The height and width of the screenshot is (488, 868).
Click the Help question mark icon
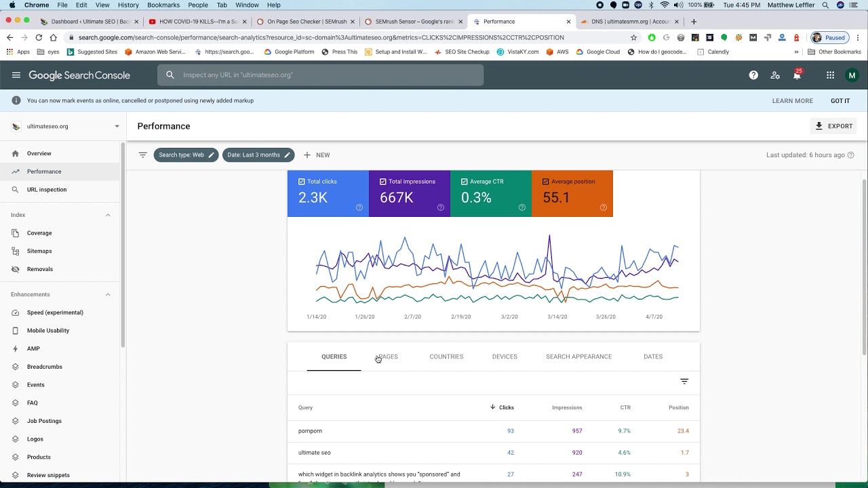pyautogui.click(x=753, y=75)
